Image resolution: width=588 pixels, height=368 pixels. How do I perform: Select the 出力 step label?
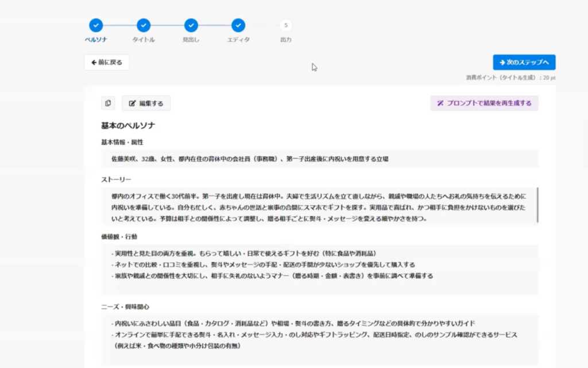(x=286, y=40)
